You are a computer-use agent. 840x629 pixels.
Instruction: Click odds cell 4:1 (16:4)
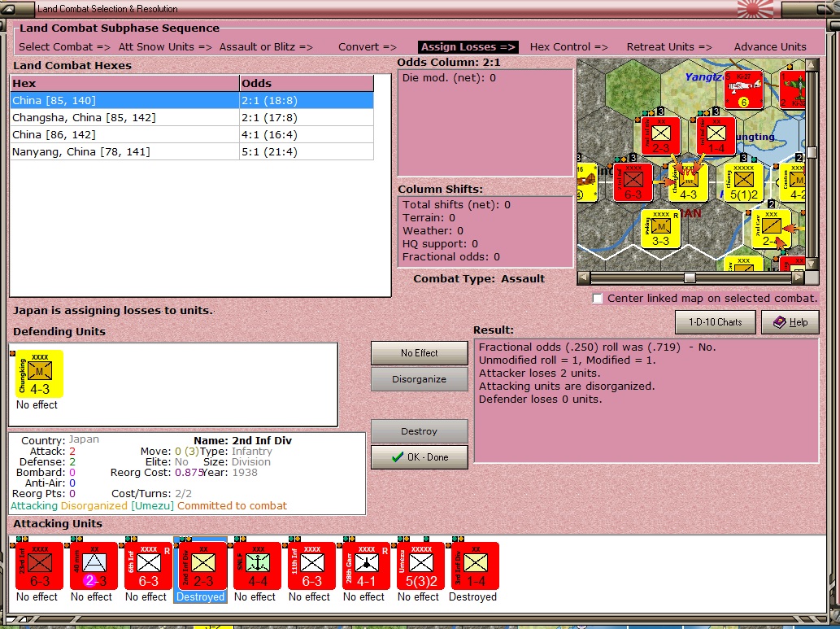tap(307, 134)
